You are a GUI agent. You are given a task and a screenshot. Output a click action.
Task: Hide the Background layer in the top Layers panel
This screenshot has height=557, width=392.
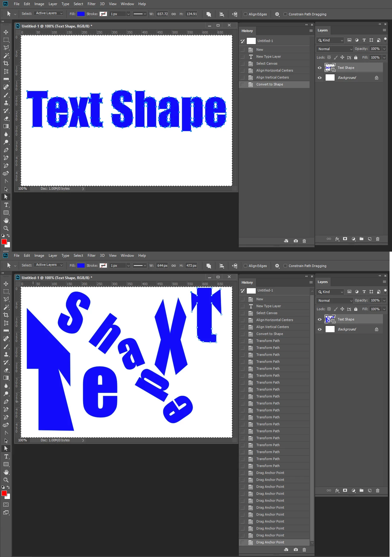[x=320, y=78]
